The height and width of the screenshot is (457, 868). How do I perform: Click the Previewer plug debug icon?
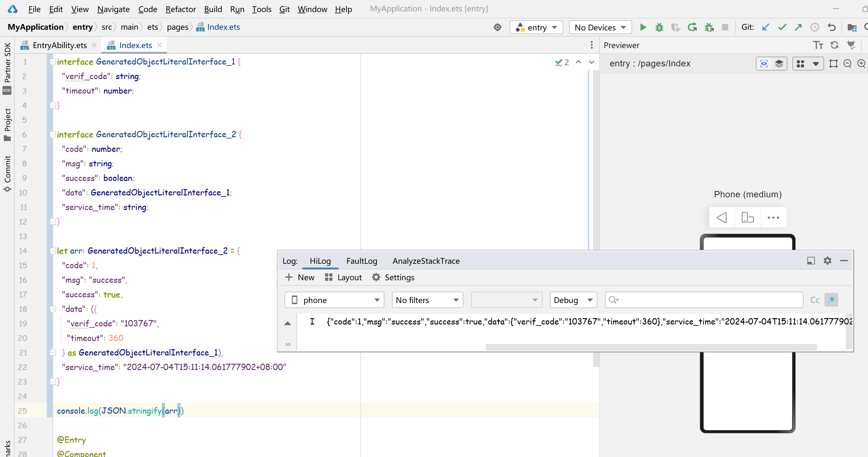point(851,45)
